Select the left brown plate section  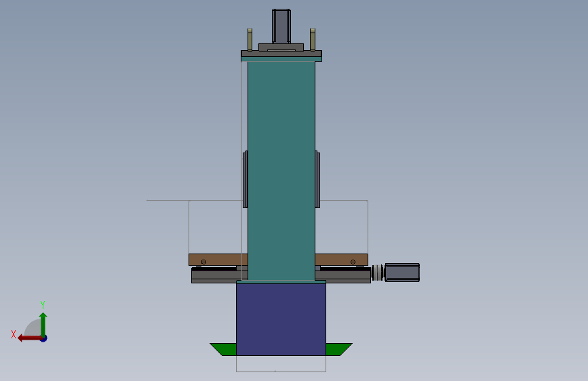coord(218,260)
